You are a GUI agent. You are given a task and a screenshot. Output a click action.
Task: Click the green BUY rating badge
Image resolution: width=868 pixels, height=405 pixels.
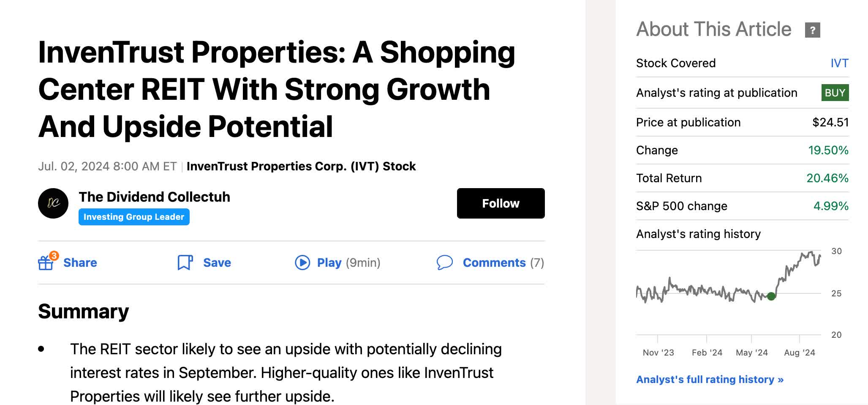point(834,93)
